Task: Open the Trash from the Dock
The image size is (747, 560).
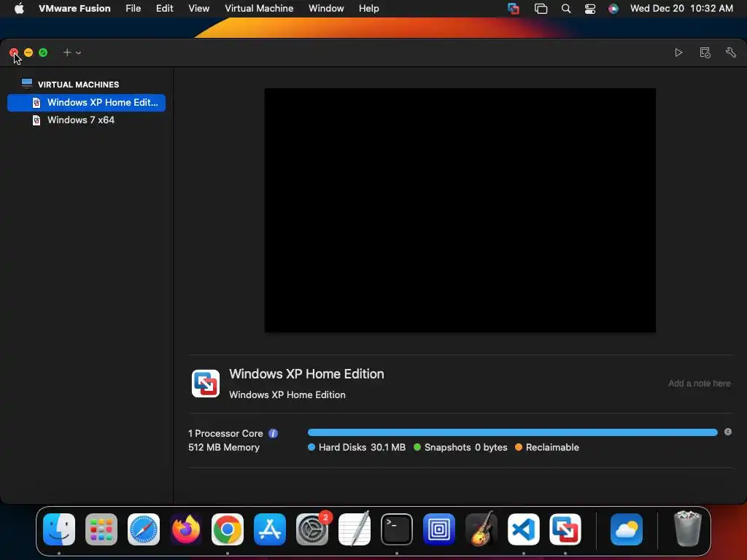Action: click(687, 529)
